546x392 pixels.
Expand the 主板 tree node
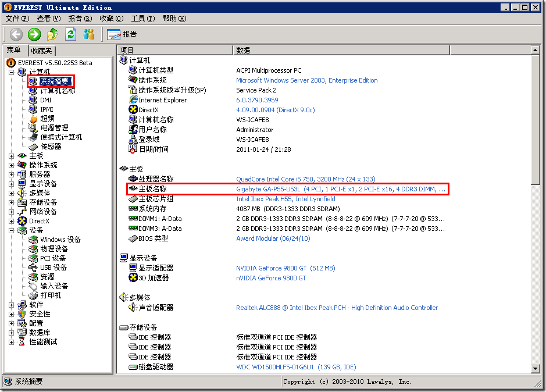tap(12, 156)
